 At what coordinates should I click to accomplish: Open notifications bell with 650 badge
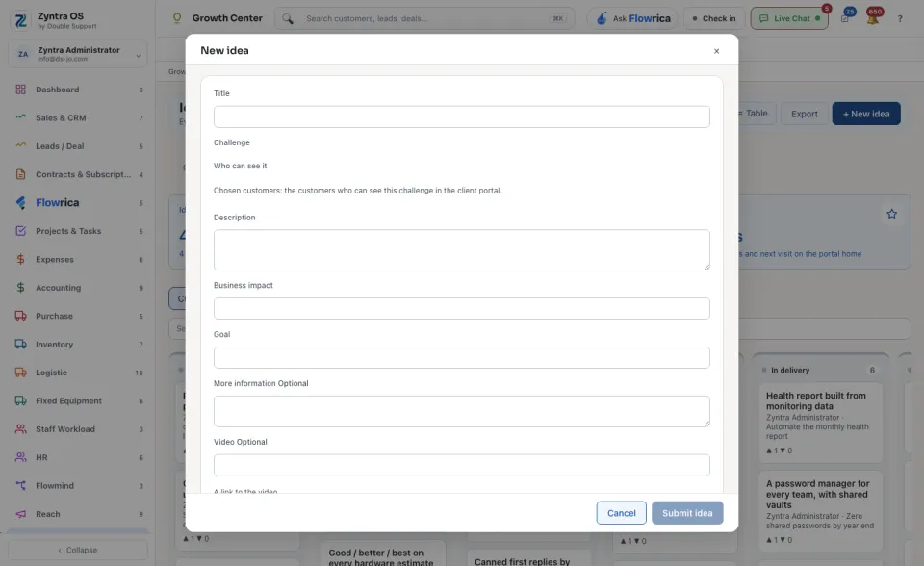[x=873, y=17]
